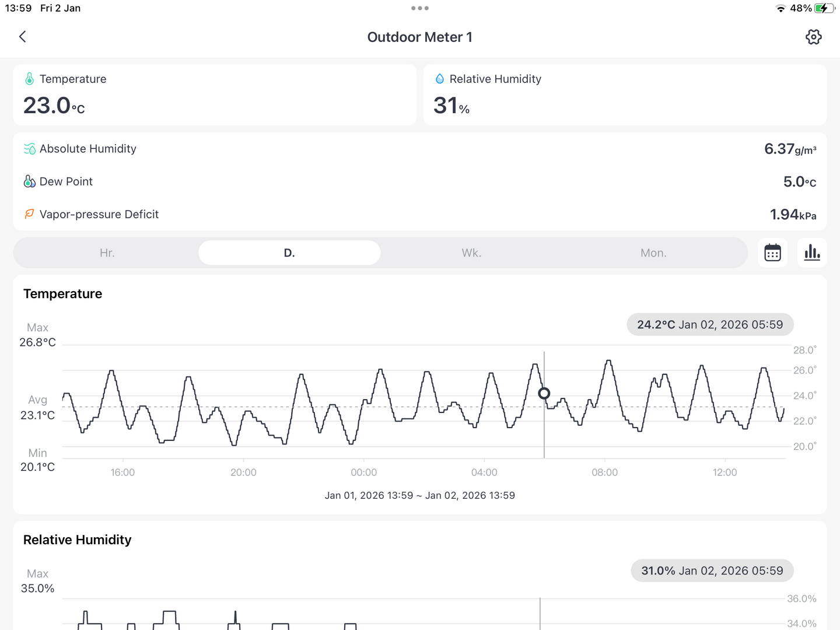Tap the 31.0% humidity reading tooltip

tap(712, 570)
